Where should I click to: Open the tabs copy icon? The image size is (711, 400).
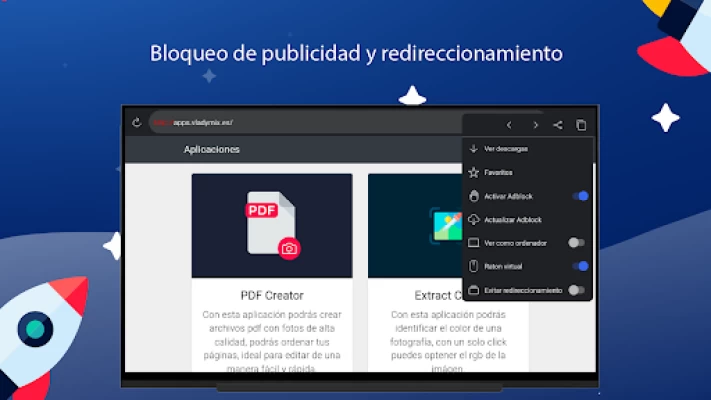[581, 125]
